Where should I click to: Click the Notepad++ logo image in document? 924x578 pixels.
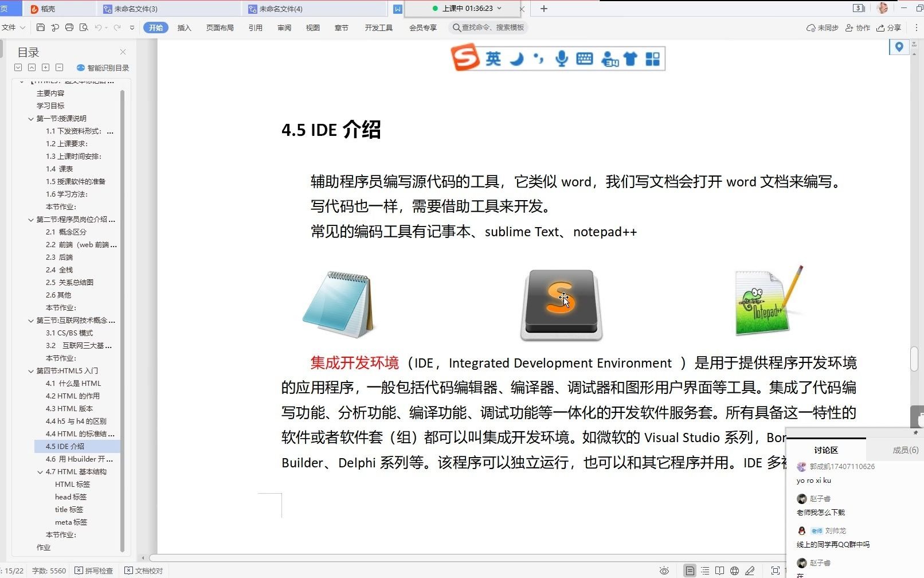click(x=769, y=300)
